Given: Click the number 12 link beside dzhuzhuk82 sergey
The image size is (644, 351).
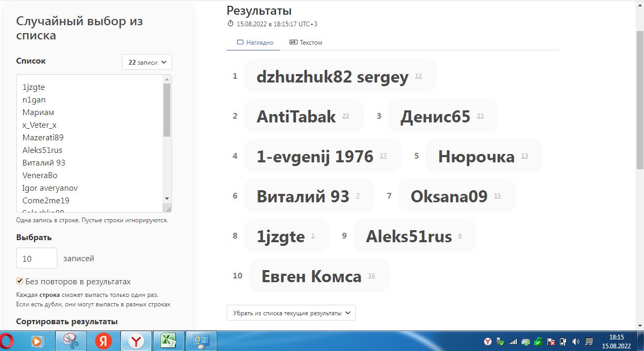Looking at the screenshot, I should tap(418, 76).
